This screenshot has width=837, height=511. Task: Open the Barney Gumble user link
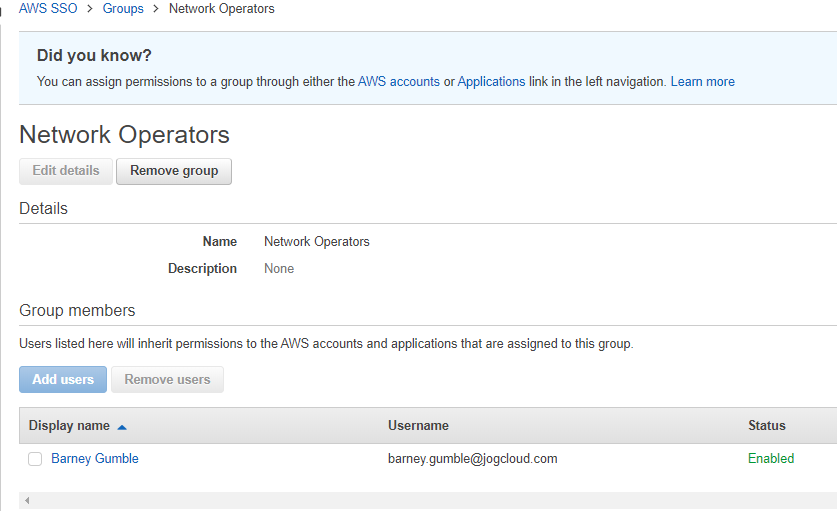tap(95, 459)
